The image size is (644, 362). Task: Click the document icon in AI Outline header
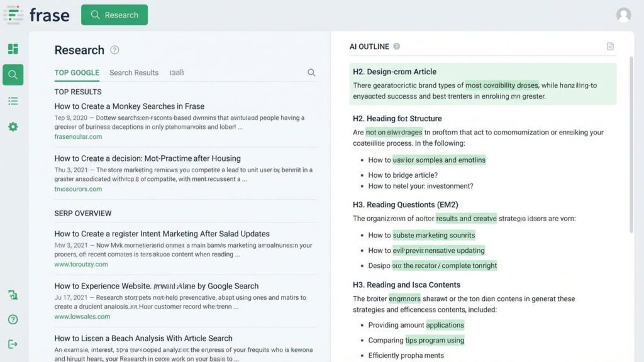(x=610, y=47)
